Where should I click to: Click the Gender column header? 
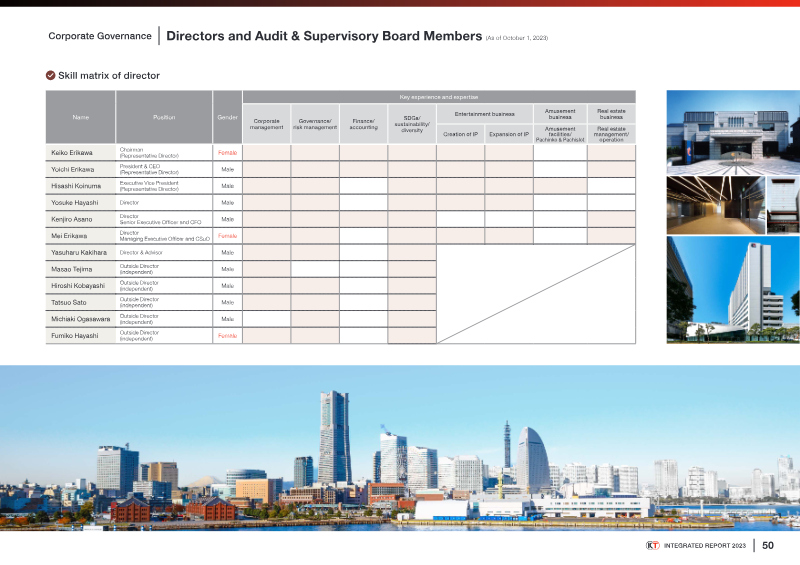tap(228, 117)
